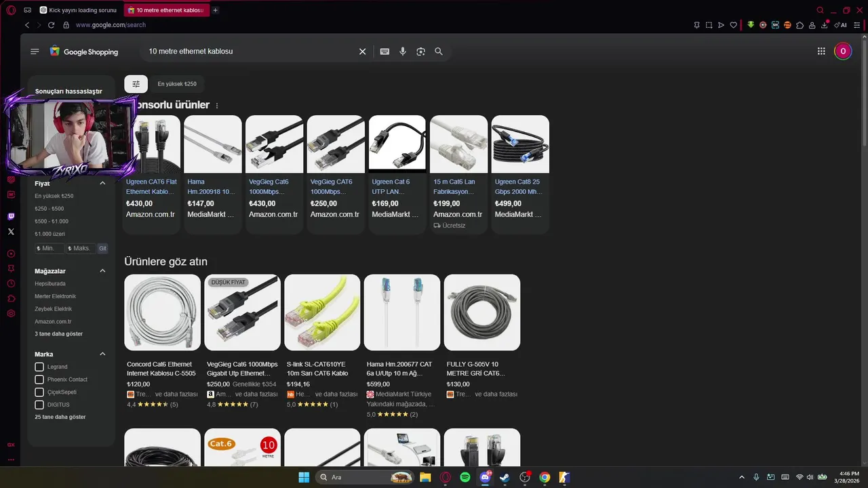The height and width of the screenshot is (488, 868).
Task: Open X (Twitter) in Opera sidebar
Action: click(x=11, y=232)
